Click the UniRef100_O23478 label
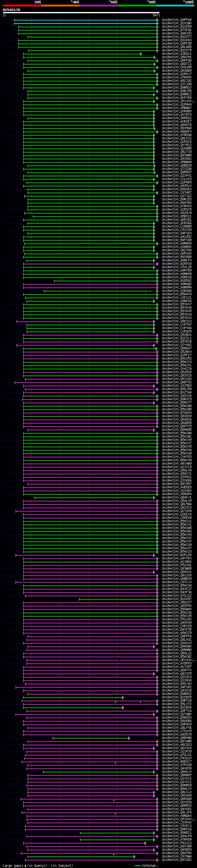 point(177,752)
